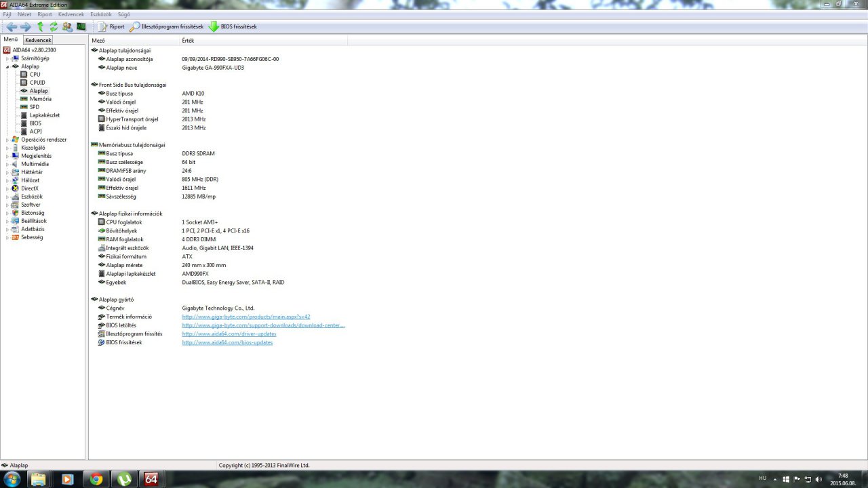Screen dimensions: 868x488
Task: Open the BIOS letöltés support link
Action: (263, 325)
